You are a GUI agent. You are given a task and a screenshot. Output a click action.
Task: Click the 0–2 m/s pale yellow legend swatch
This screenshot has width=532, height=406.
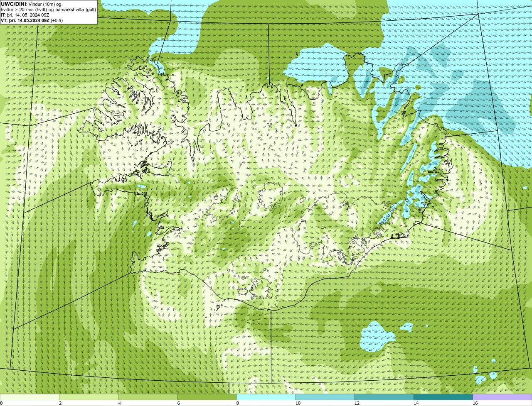(x=30, y=397)
